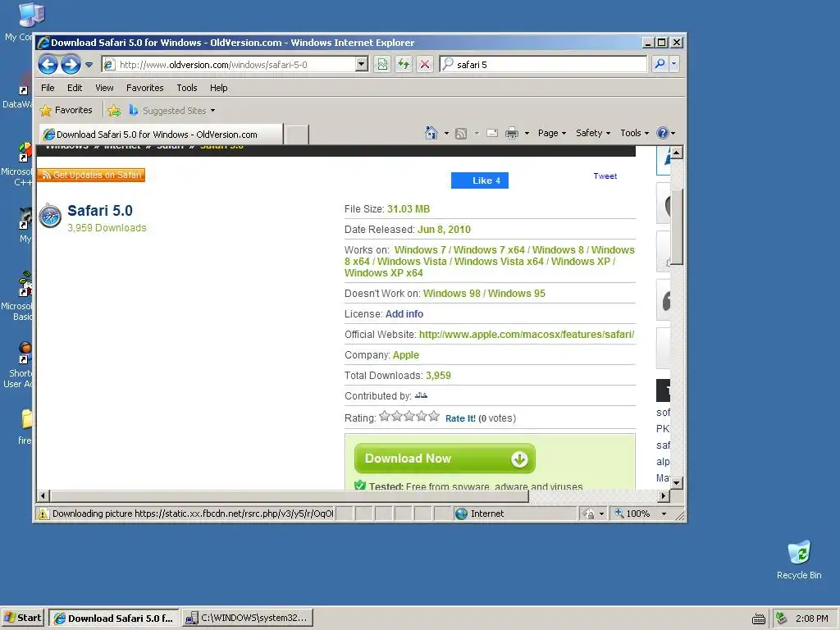This screenshot has height=630, width=840.
Task: Click the Apple company link
Action: [x=405, y=355]
